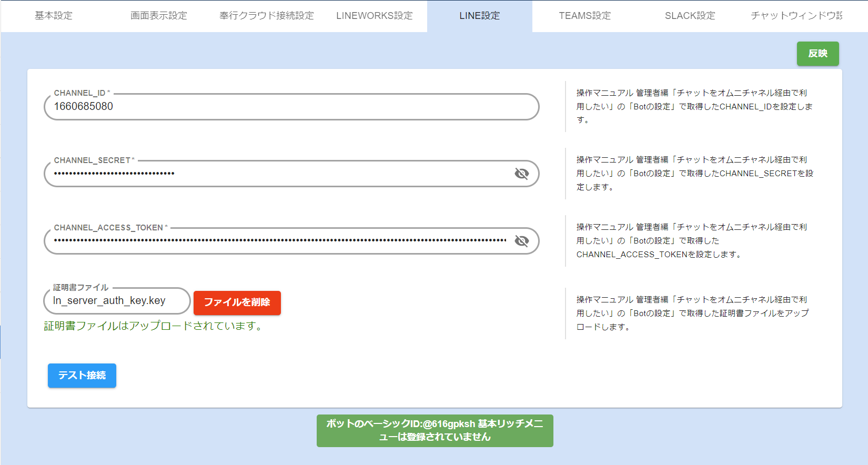Click the CHANNEL_ID help description text
Screen dimensions: 868x465
pyautogui.click(x=694, y=106)
